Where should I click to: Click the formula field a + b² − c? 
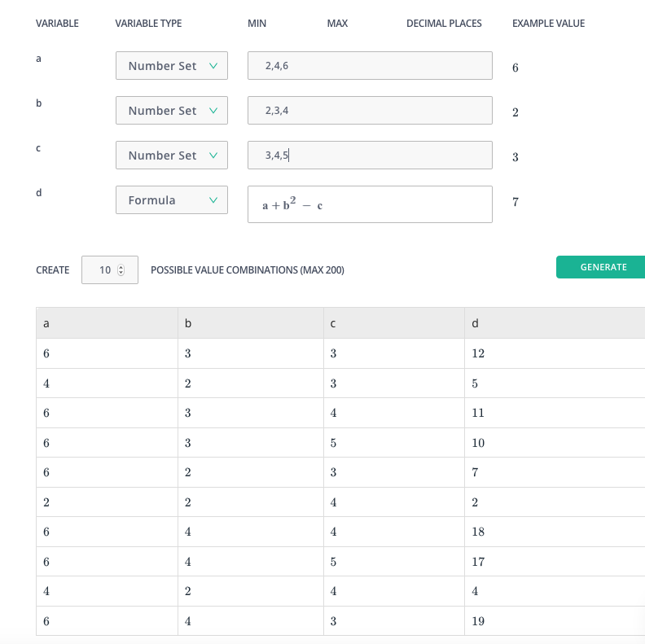[370, 204]
